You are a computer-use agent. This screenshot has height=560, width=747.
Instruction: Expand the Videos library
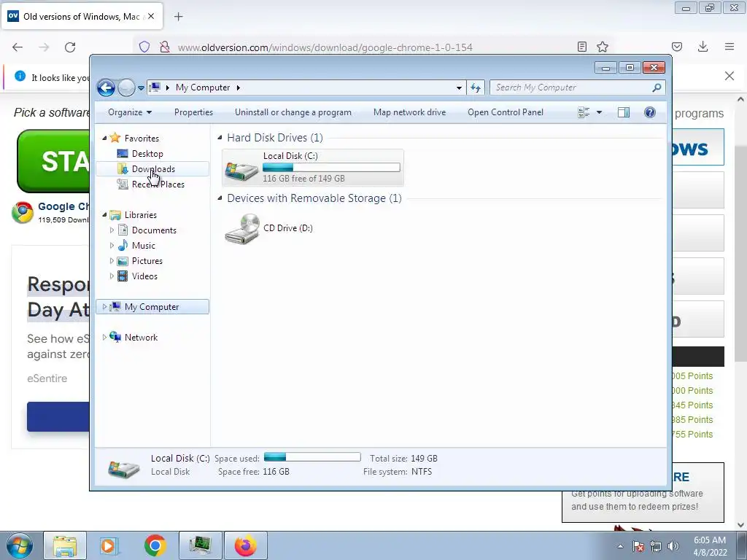(x=112, y=276)
